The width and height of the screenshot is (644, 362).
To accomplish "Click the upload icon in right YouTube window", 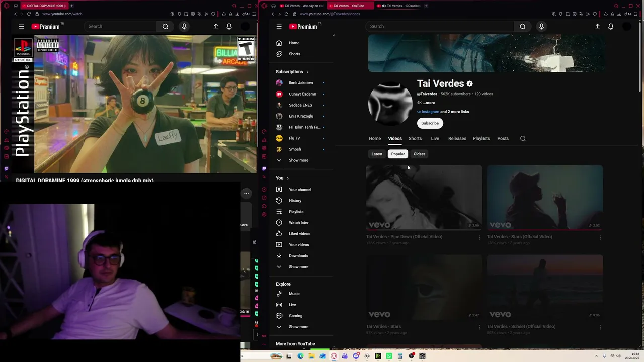I will coord(597,27).
